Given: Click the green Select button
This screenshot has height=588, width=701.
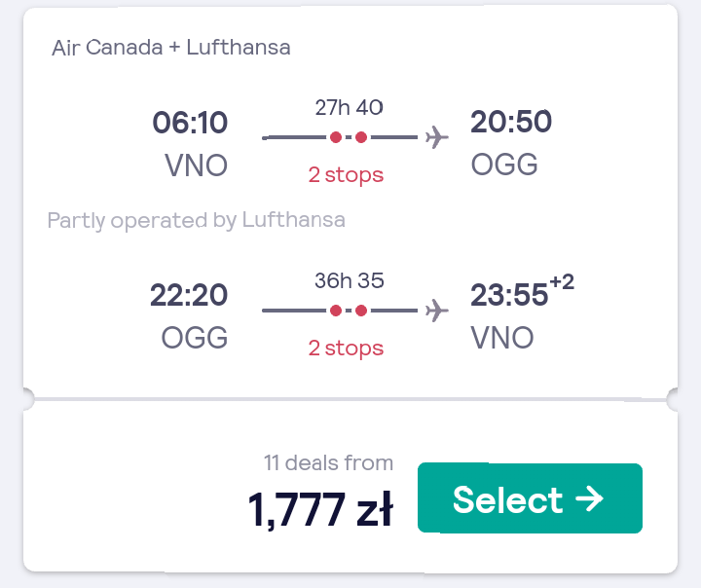Looking at the screenshot, I should point(530,498).
